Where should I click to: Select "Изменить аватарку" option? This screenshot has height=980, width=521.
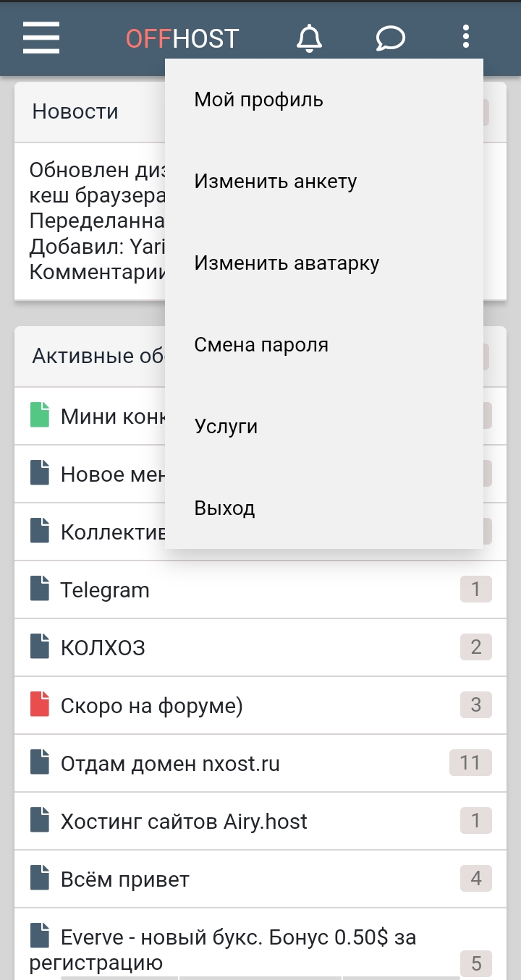click(x=287, y=263)
